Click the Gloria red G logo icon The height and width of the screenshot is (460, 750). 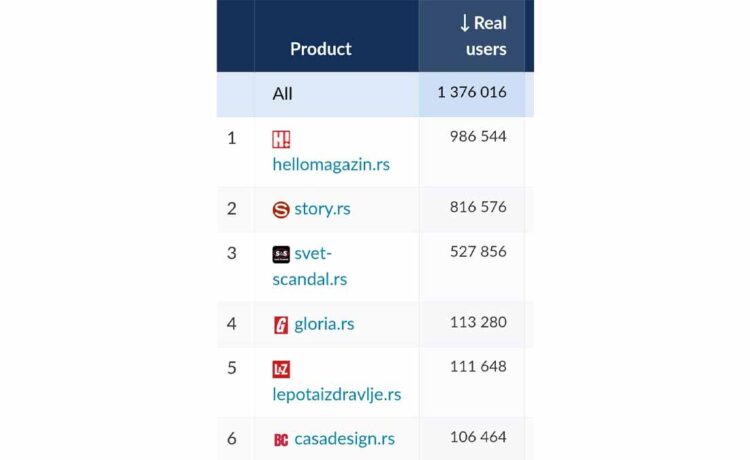pyautogui.click(x=281, y=325)
